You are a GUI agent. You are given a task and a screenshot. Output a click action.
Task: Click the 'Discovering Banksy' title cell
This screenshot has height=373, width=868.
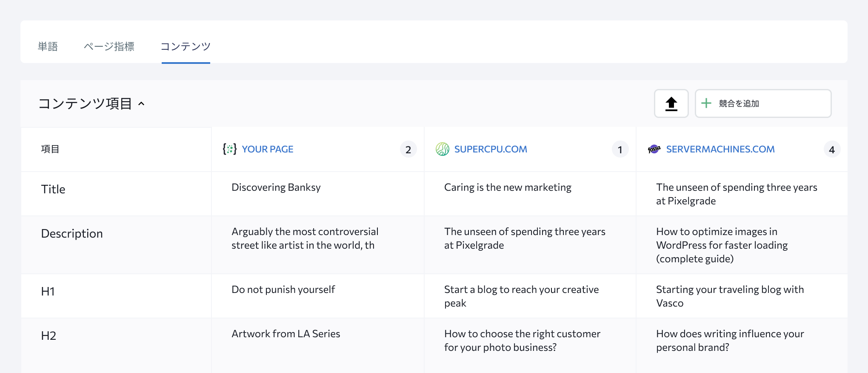click(276, 187)
